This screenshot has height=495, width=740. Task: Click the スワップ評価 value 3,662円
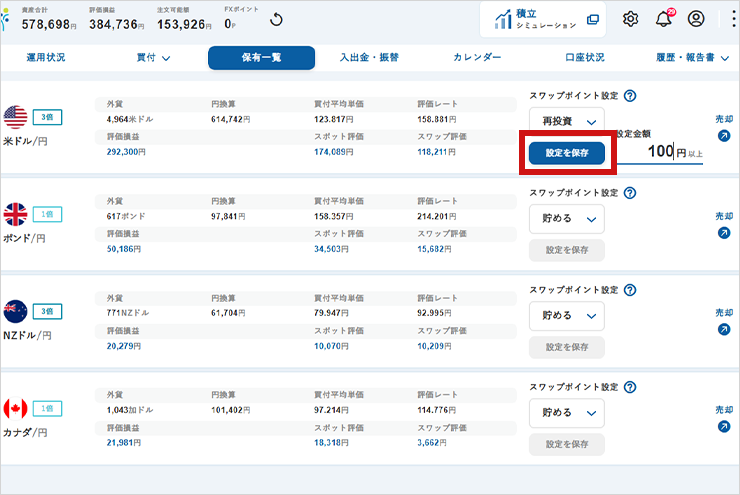[x=432, y=443]
